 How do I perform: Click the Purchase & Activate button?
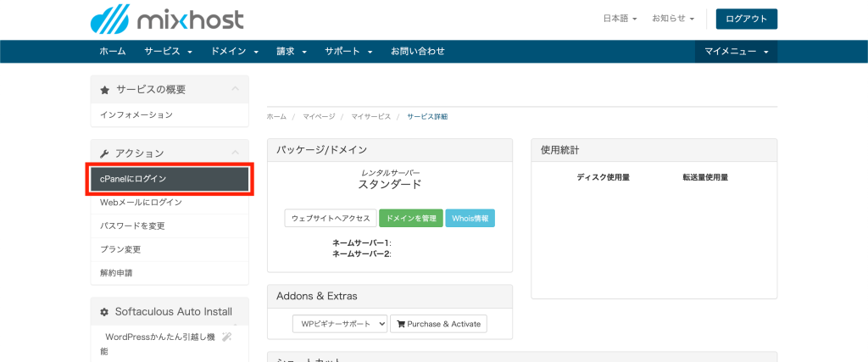(x=438, y=324)
